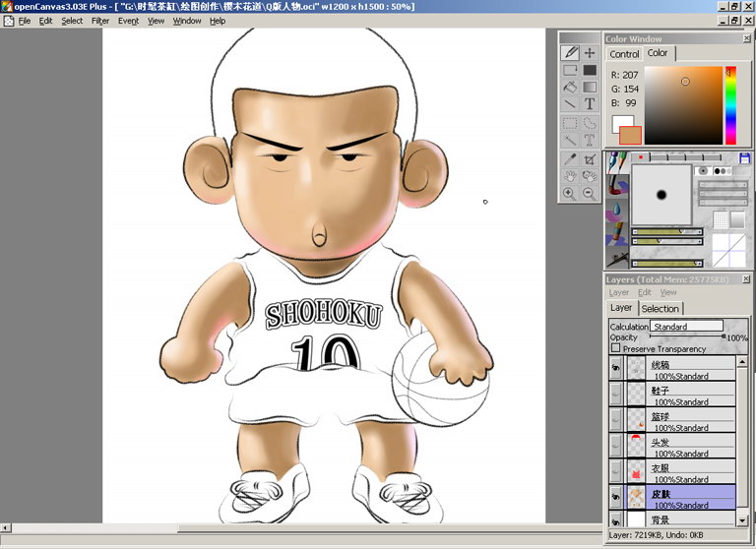The image size is (756, 549).
Task: Click the down arrow of layers scrollbar
Action: tap(742, 520)
